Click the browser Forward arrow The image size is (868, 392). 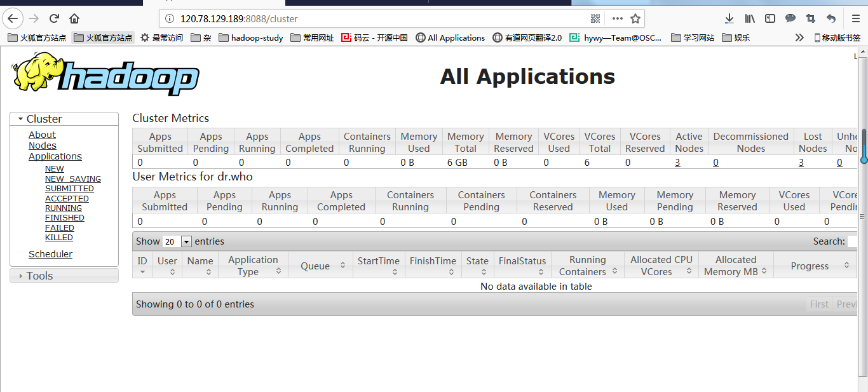pos(34,18)
